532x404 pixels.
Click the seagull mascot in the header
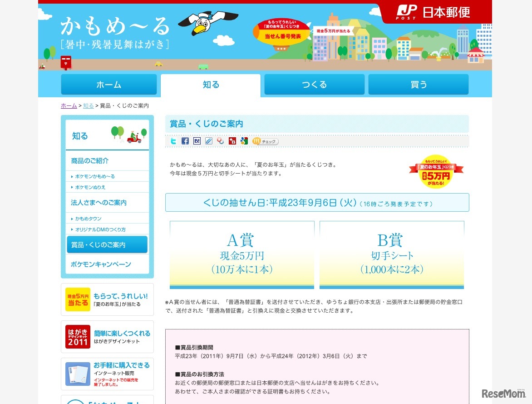pos(207,23)
